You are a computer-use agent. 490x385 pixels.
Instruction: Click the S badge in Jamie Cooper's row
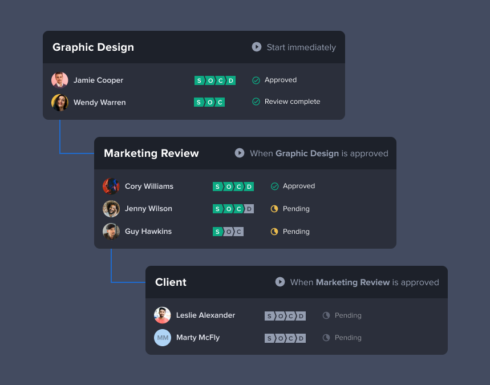click(x=199, y=80)
